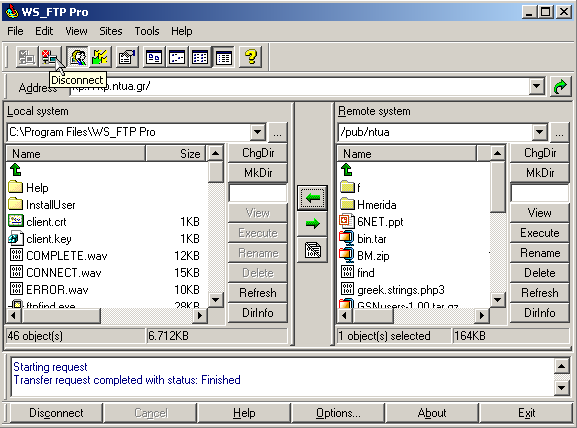
Task: Switch to large icons view
Action: coord(154,57)
